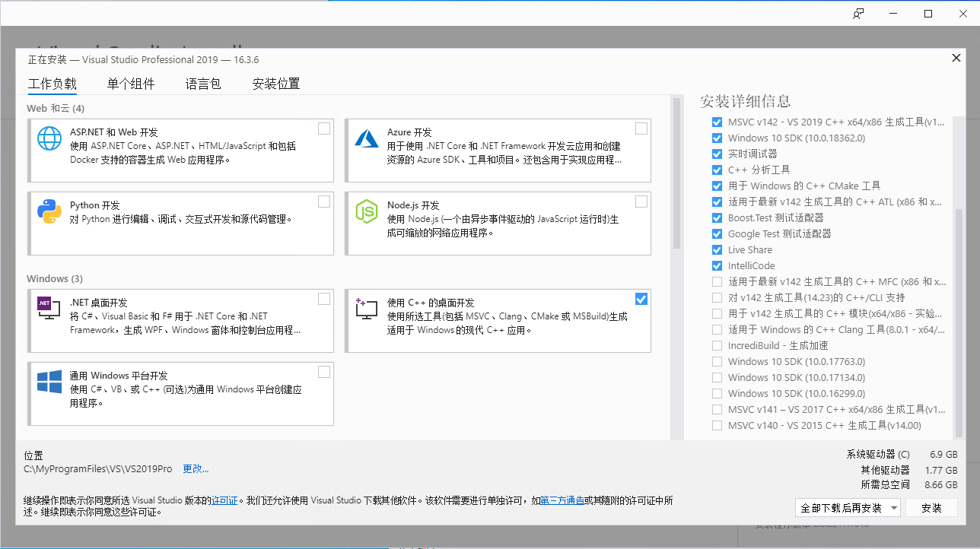Check Windows 10 SDK (10.0.17134.0)
The image size is (980, 549).
click(x=717, y=377)
